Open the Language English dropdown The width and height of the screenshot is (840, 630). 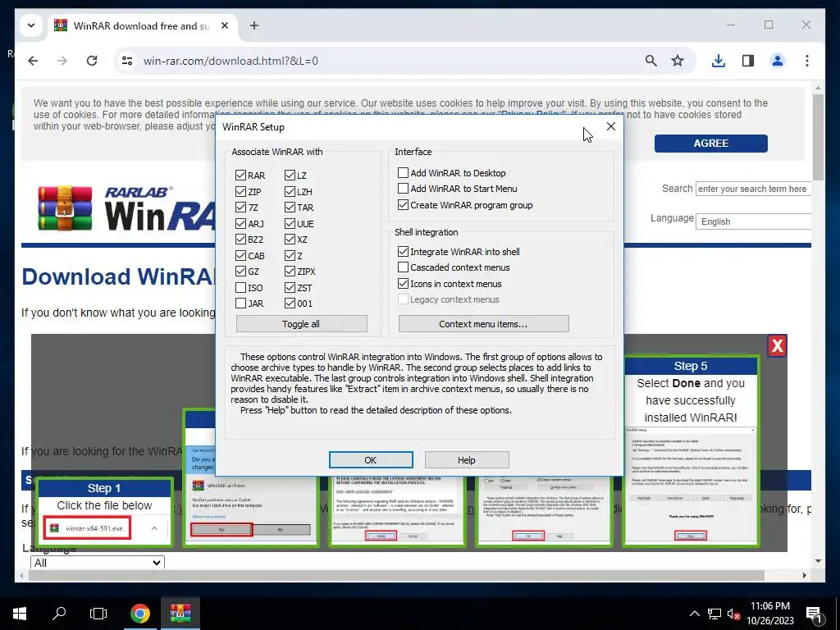click(753, 221)
